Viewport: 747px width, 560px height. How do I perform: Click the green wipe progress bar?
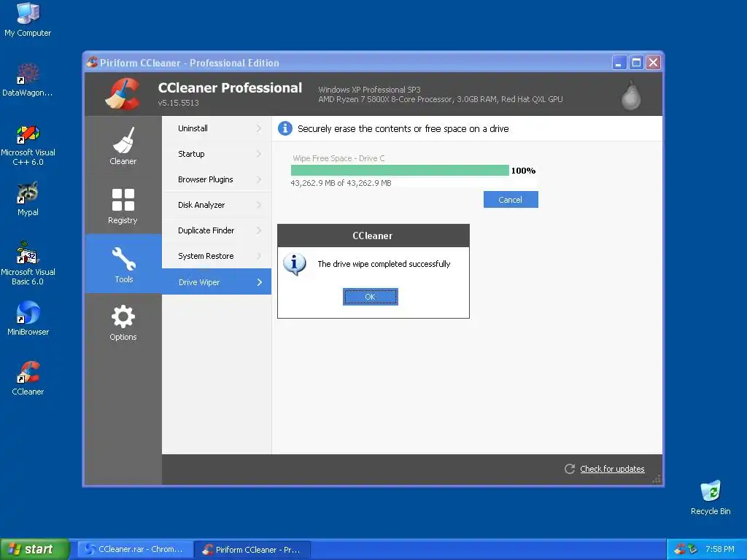point(400,171)
